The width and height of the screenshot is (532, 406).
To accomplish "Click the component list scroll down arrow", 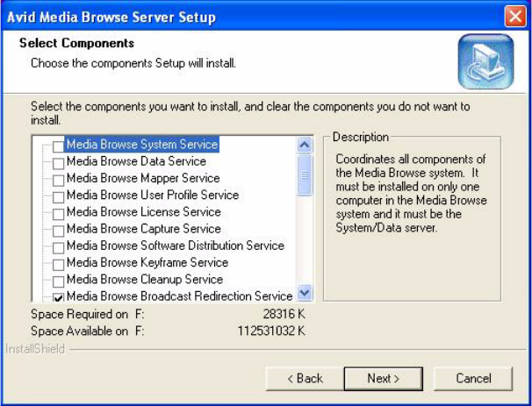I will click(305, 293).
